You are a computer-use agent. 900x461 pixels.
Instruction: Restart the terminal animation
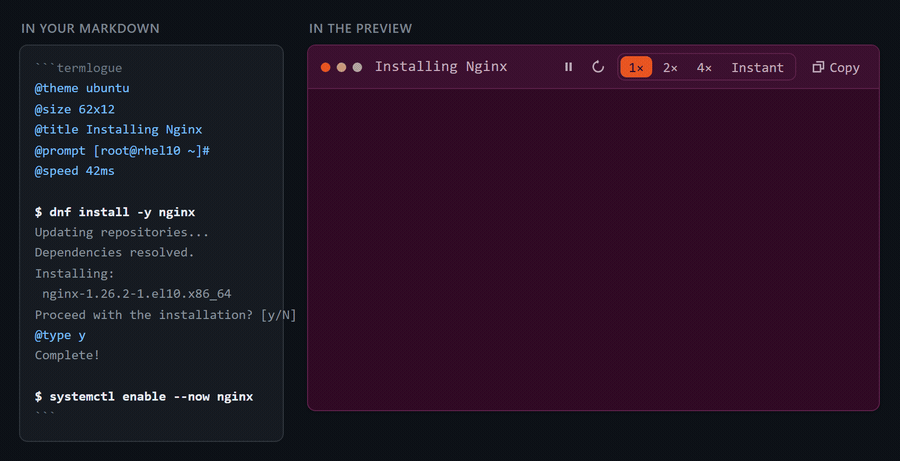(598, 67)
